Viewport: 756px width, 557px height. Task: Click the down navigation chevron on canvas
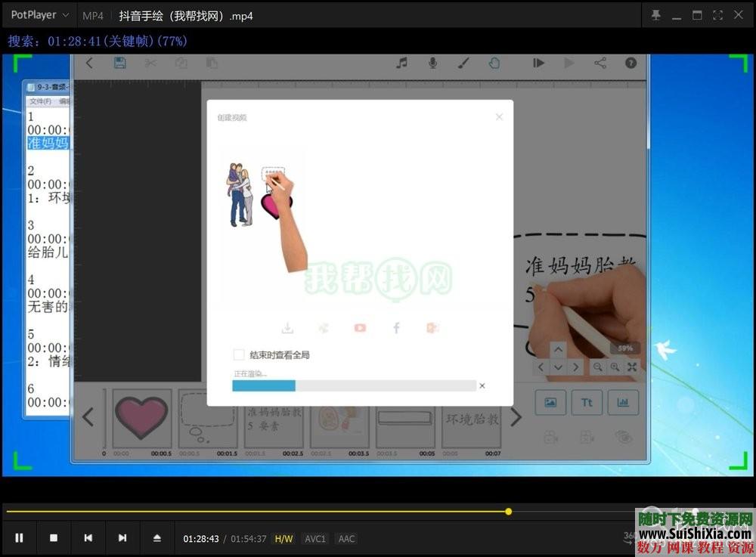559,367
